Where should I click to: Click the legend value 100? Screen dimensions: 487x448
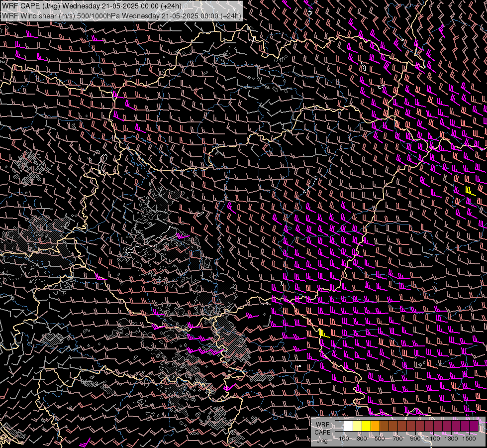344,439
